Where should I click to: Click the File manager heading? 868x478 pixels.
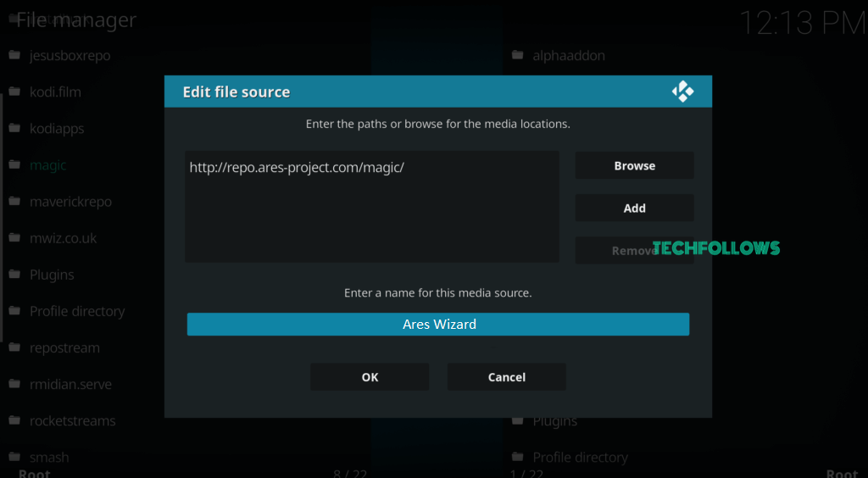(x=76, y=20)
